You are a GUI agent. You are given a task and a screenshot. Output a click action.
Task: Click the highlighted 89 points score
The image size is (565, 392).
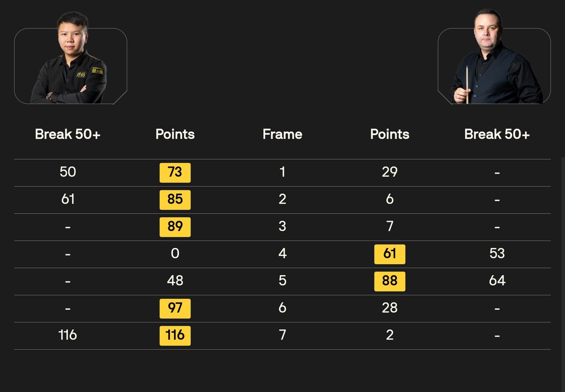pos(175,226)
